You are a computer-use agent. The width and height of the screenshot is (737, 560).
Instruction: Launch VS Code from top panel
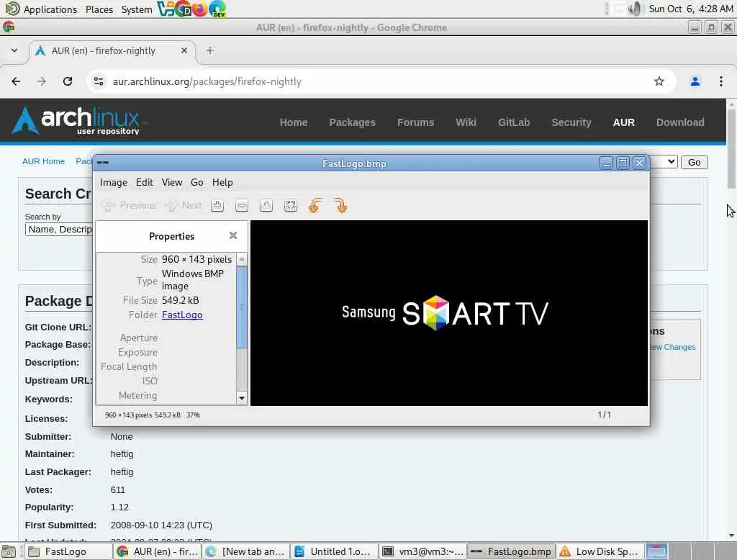166,9
